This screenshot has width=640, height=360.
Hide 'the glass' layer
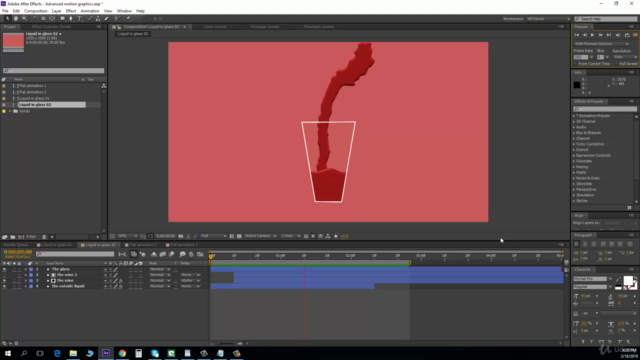[4, 269]
